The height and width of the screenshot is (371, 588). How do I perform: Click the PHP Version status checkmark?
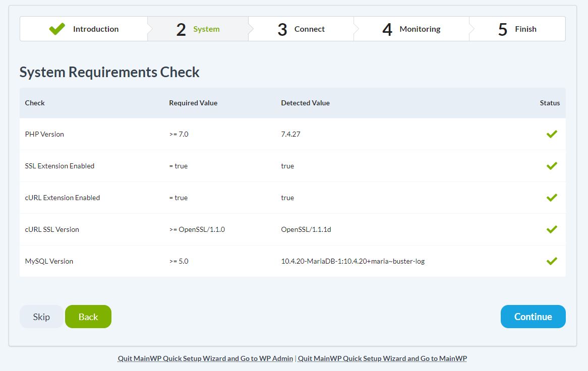(x=552, y=134)
